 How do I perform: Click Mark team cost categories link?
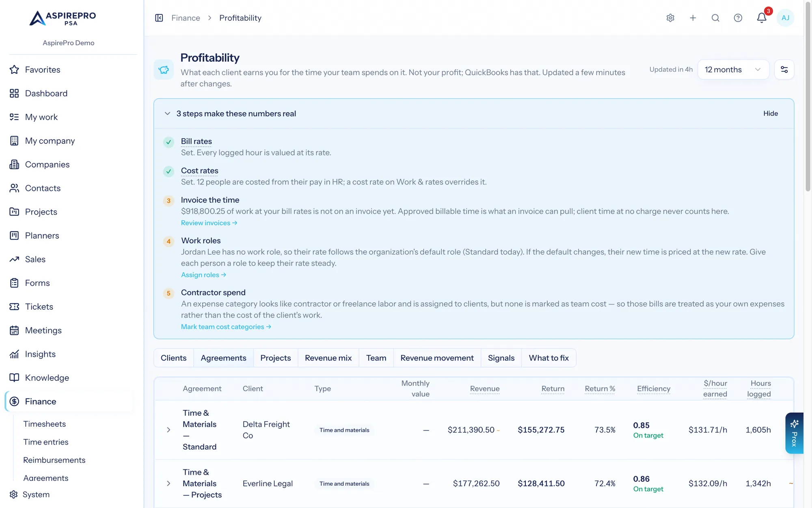tap(226, 327)
